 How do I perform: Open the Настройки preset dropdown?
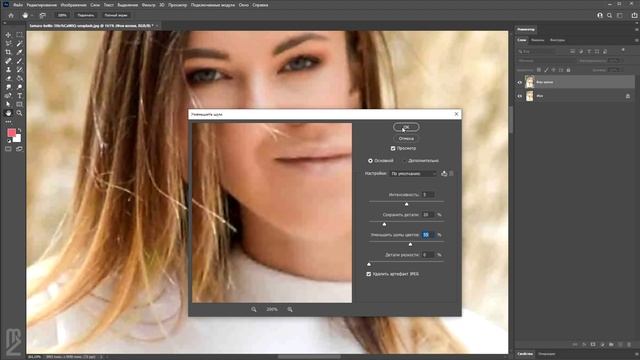(413, 173)
